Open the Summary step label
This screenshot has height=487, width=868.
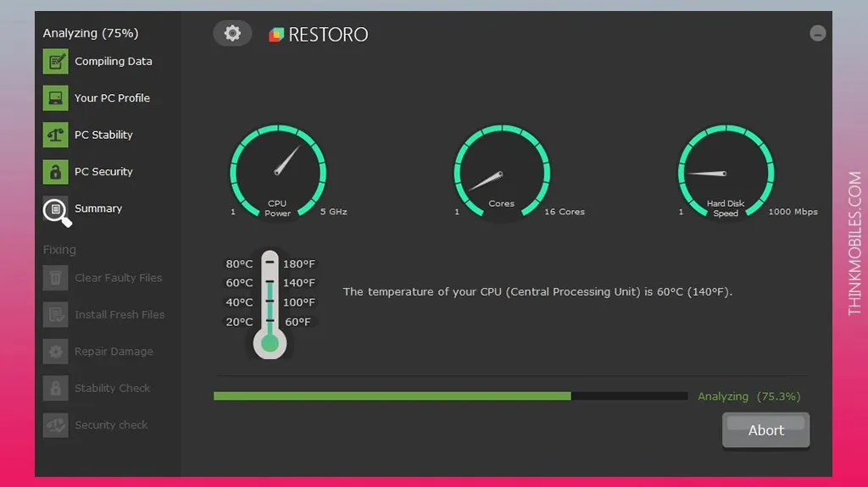pos(98,208)
